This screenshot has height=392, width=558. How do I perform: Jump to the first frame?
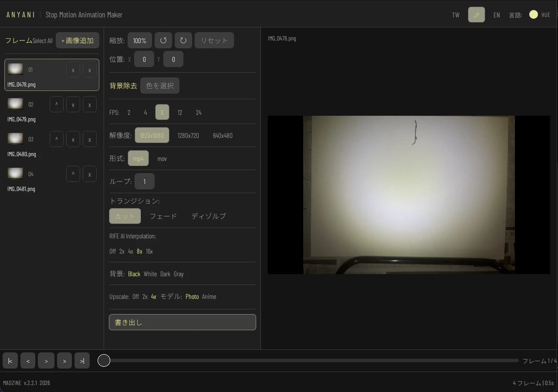click(10, 361)
